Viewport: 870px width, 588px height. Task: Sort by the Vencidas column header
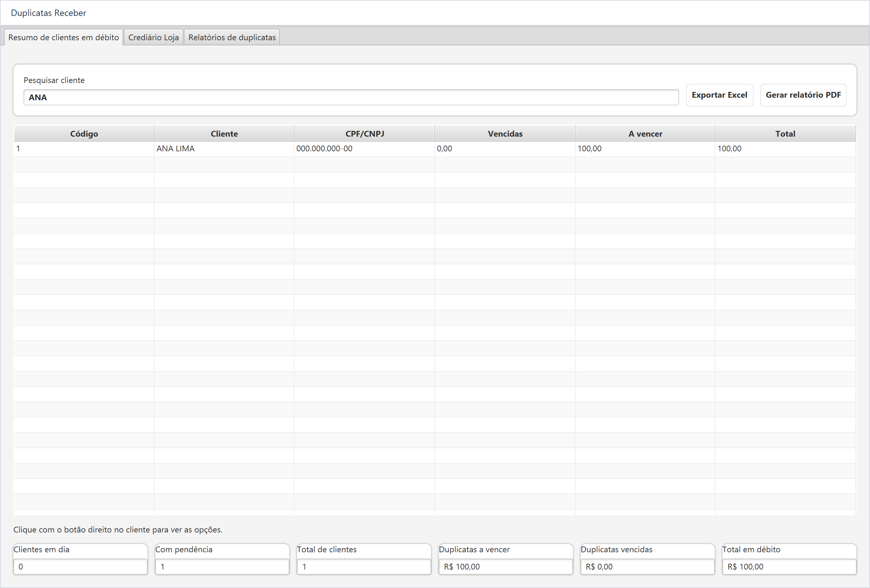pos(505,133)
